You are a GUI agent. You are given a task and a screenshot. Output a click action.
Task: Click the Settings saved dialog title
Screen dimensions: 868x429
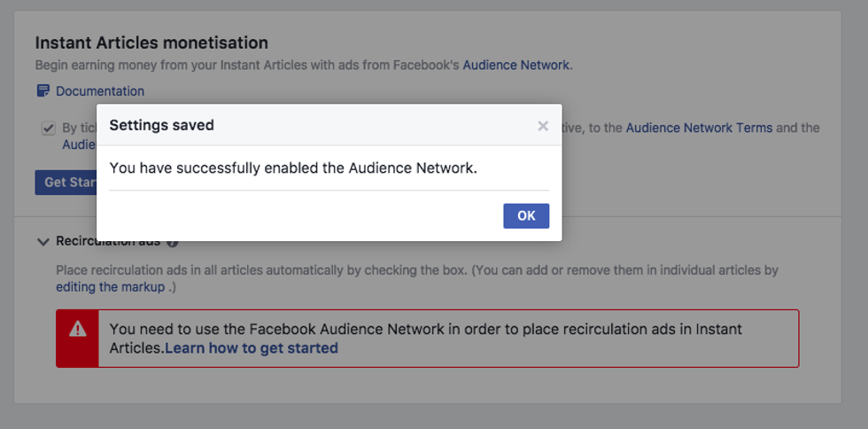pos(161,125)
